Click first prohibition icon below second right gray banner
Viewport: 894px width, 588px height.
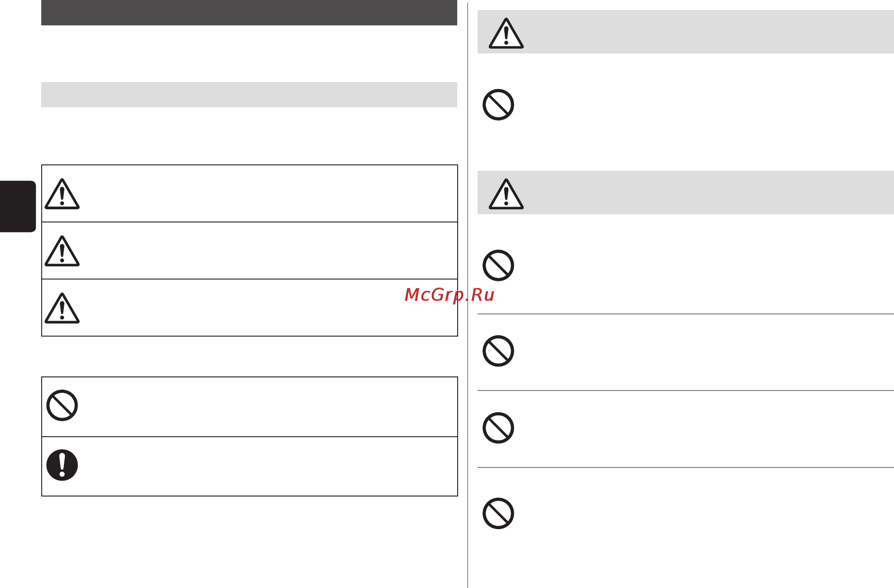[x=498, y=265]
